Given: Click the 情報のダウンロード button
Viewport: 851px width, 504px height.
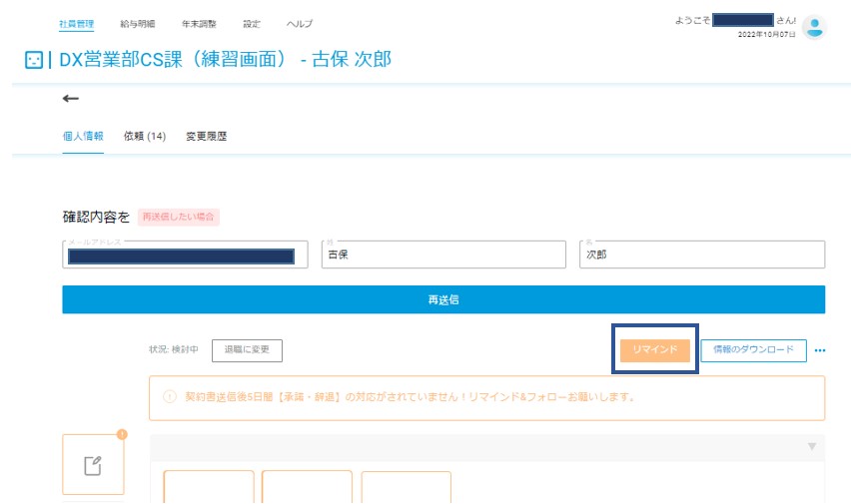Looking at the screenshot, I should pyautogui.click(x=753, y=350).
